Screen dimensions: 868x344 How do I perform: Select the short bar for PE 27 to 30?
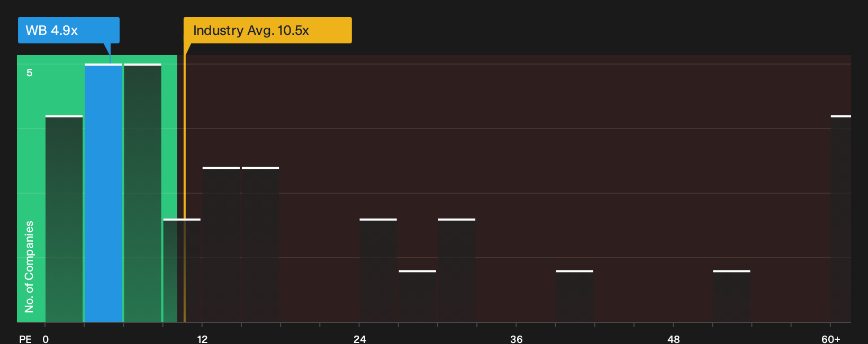pyautogui.click(x=418, y=296)
